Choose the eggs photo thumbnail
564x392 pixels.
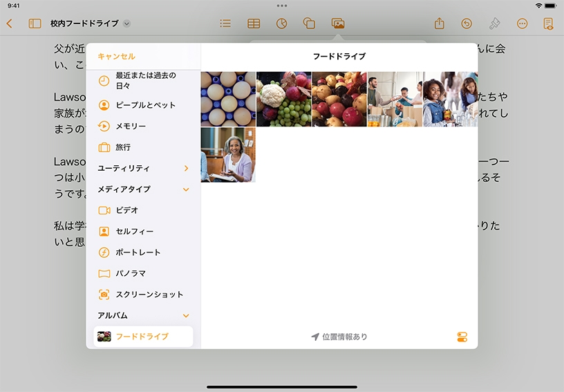228,99
